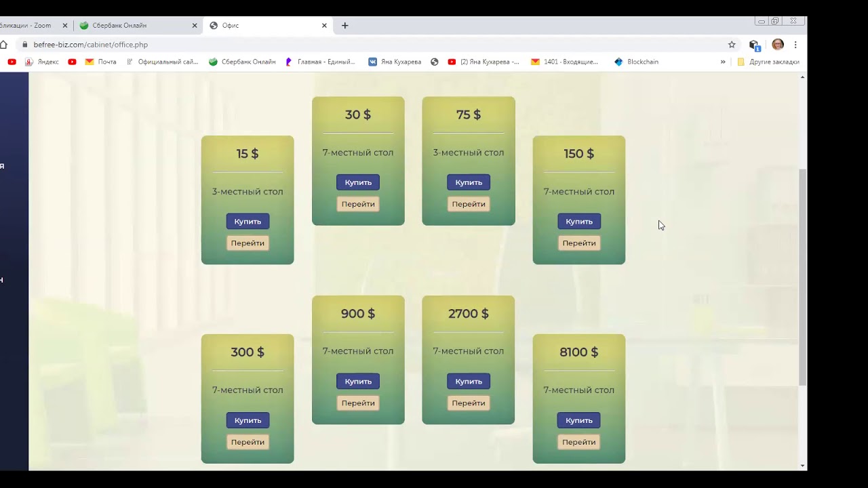The width and height of the screenshot is (868, 488).
Task: Open the Blockchain bookmark
Action: (x=636, y=62)
